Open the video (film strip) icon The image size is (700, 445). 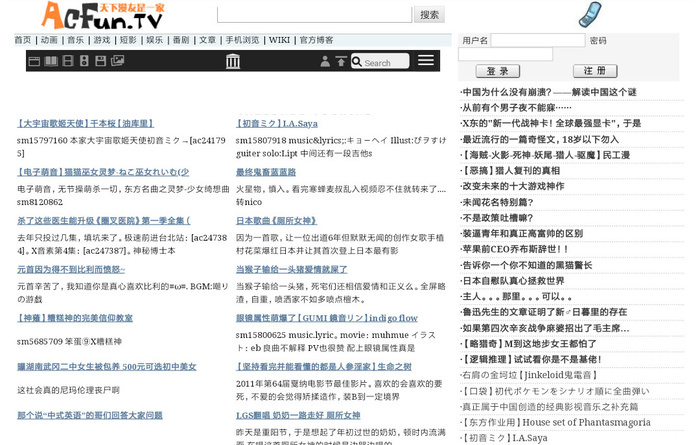pyautogui.click(x=68, y=61)
